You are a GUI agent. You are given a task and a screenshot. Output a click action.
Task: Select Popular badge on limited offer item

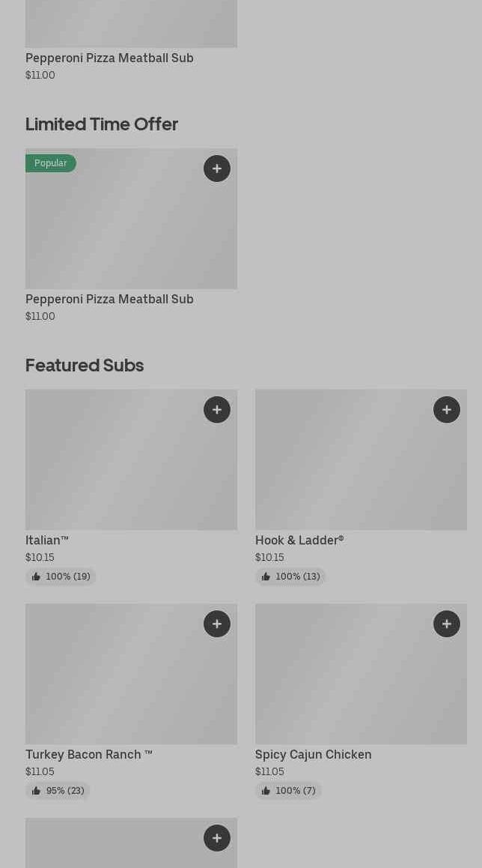[50, 163]
